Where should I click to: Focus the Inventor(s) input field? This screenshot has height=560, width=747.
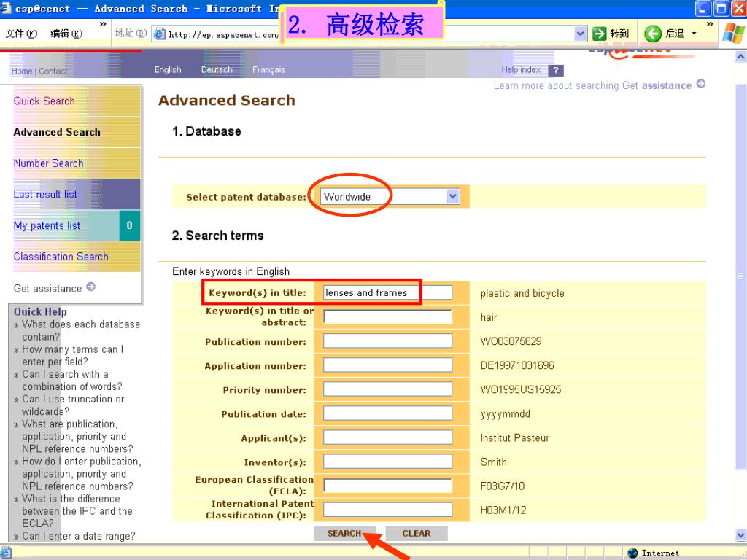[x=388, y=462]
